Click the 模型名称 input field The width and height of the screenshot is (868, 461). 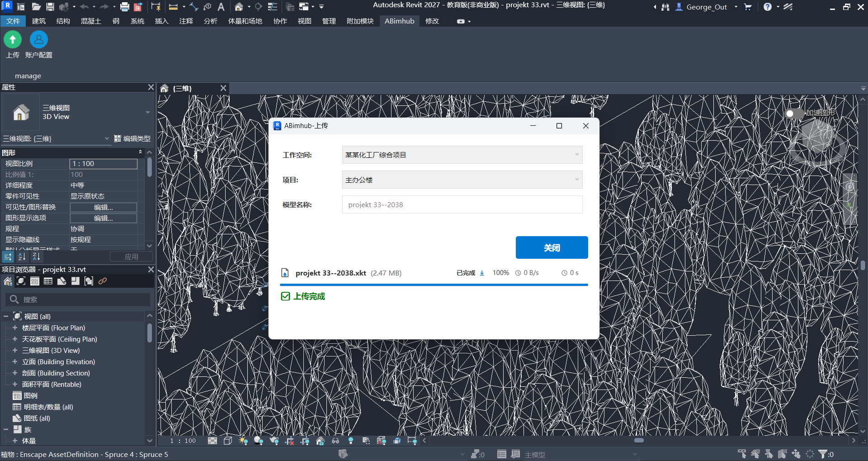[x=462, y=204]
